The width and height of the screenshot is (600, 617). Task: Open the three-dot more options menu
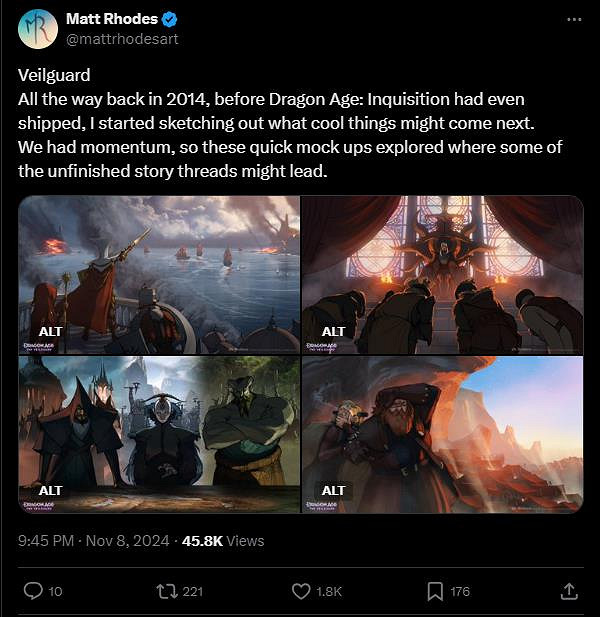573,20
